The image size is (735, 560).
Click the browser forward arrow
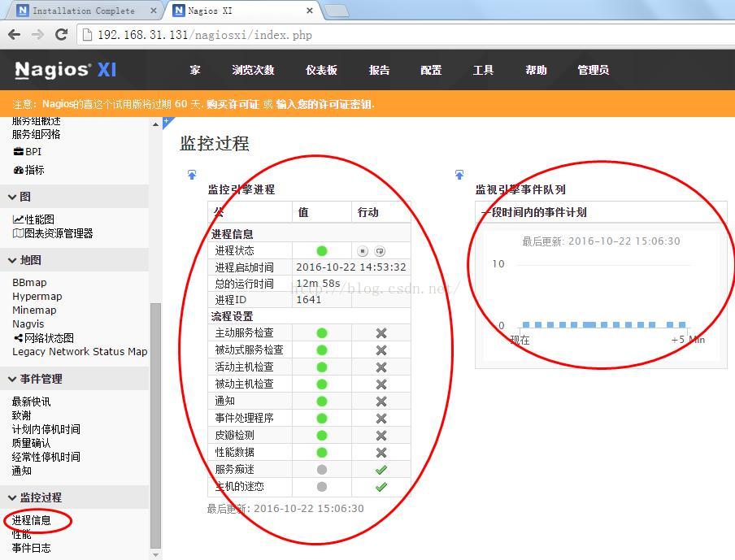tap(38, 35)
